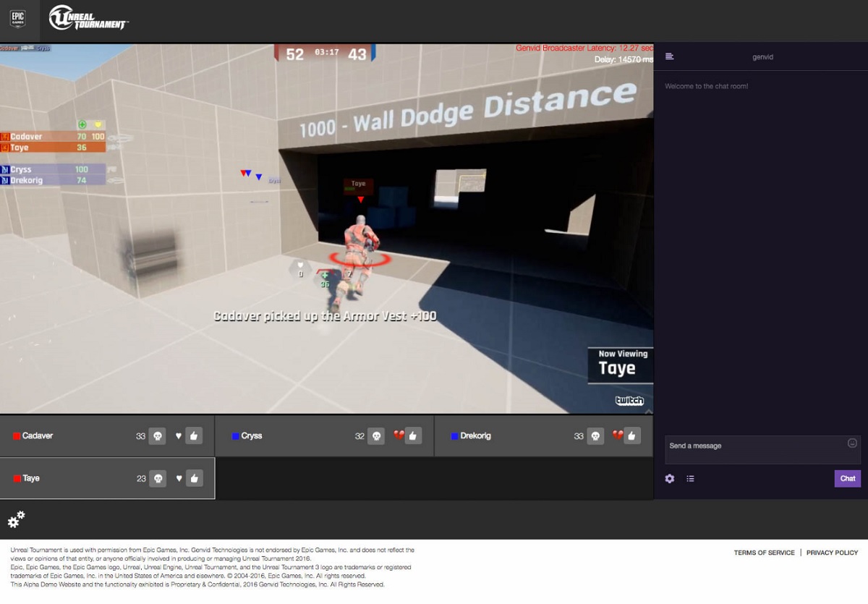Focus the Send a message field
Viewport: 868px width, 604px height.
coord(763,449)
